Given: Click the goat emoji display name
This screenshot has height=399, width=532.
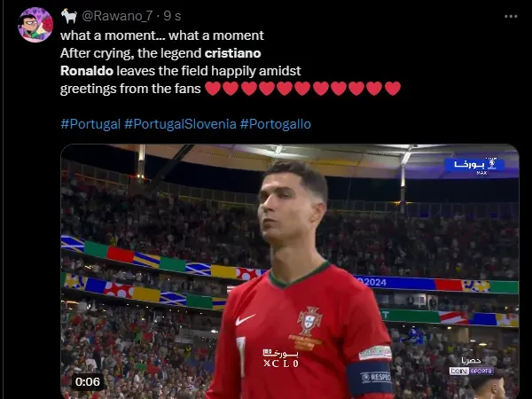Looking at the screenshot, I should [x=69, y=16].
